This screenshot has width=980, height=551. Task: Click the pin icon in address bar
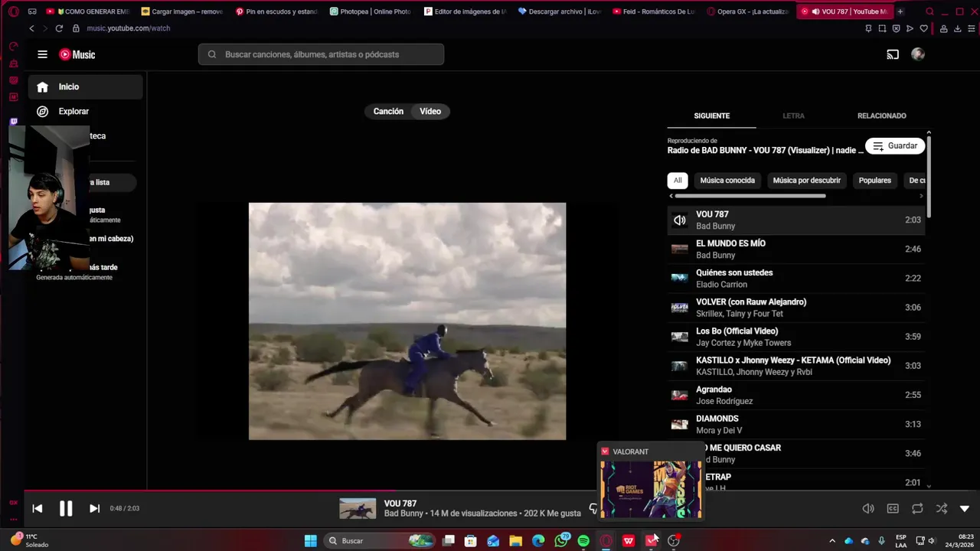coord(868,28)
